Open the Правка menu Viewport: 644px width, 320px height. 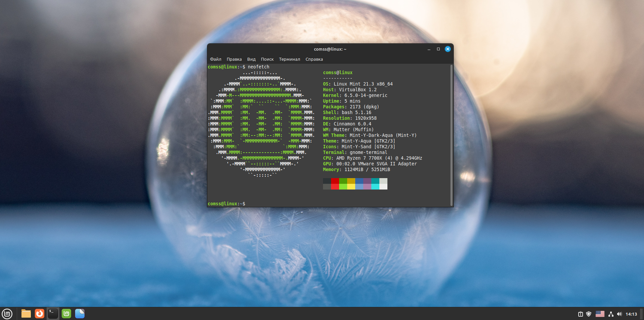[x=234, y=59]
